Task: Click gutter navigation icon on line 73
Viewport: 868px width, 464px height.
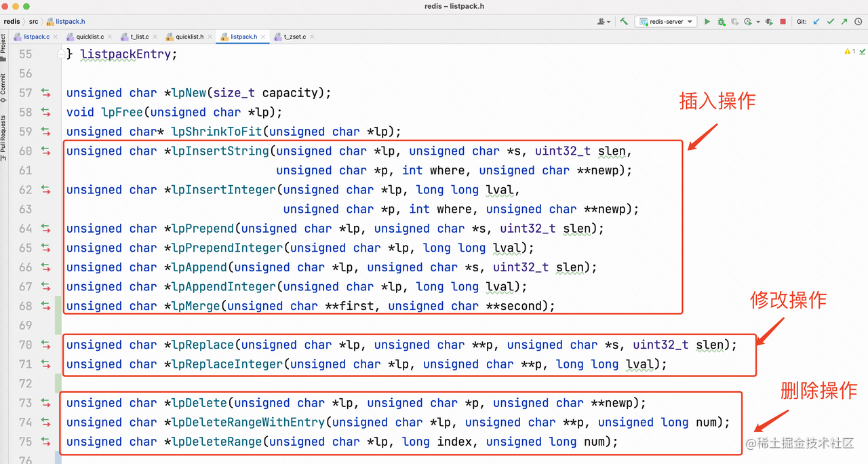Action: 46,403
